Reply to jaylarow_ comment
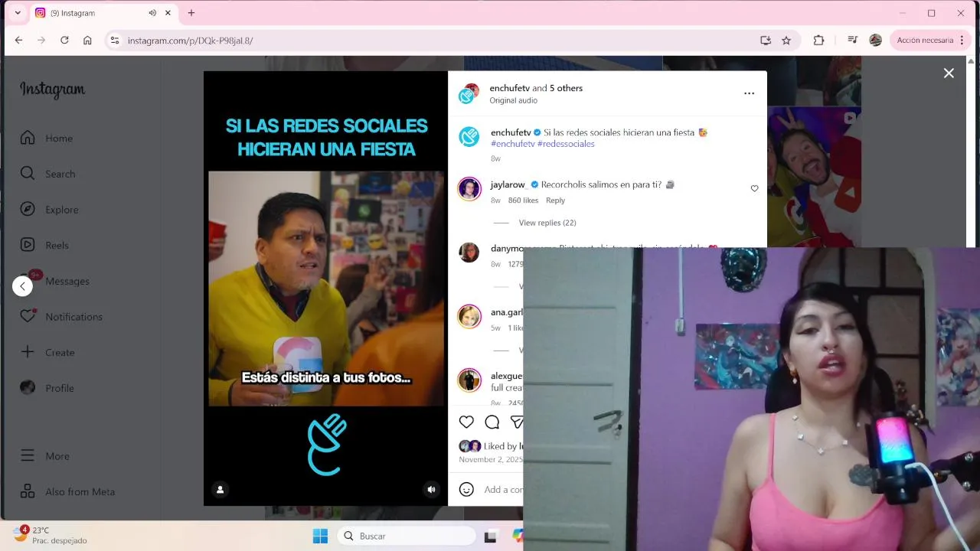The height and width of the screenshot is (551, 980). pos(555,201)
